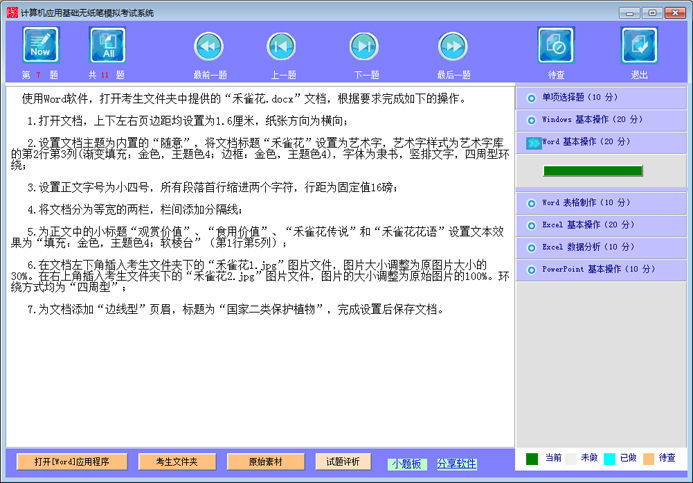Open Excel 基本操作 (20 分) section

coord(602,225)
